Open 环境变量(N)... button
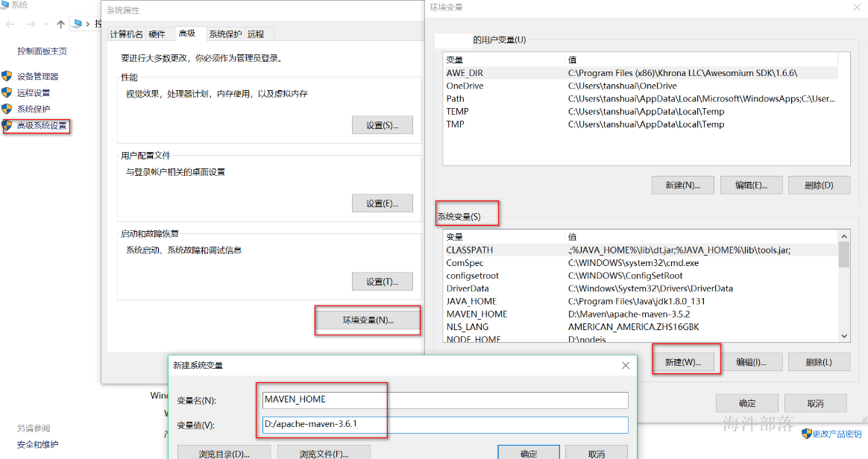This screenshot has height=459, width=868. click(368, 320)
